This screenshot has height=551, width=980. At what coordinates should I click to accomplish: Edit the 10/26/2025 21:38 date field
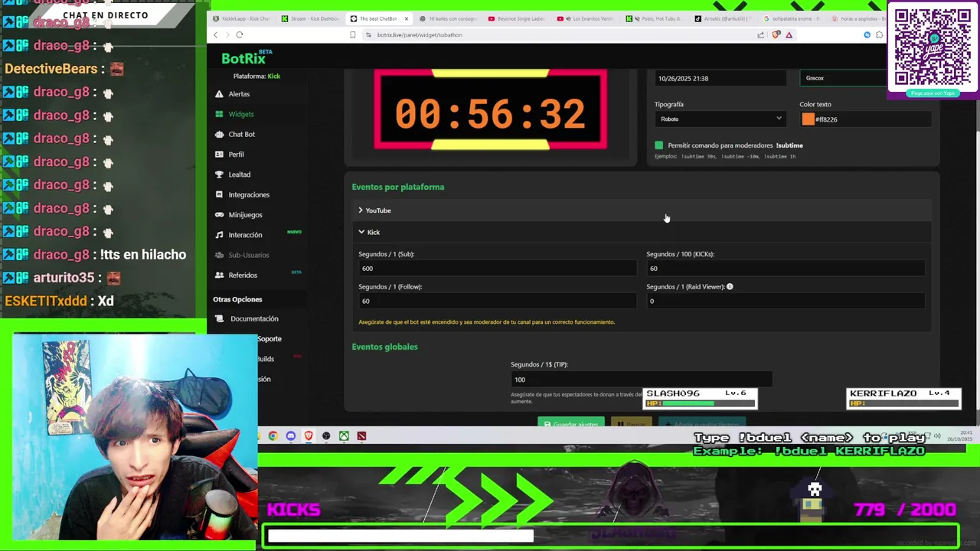point(720,78)
